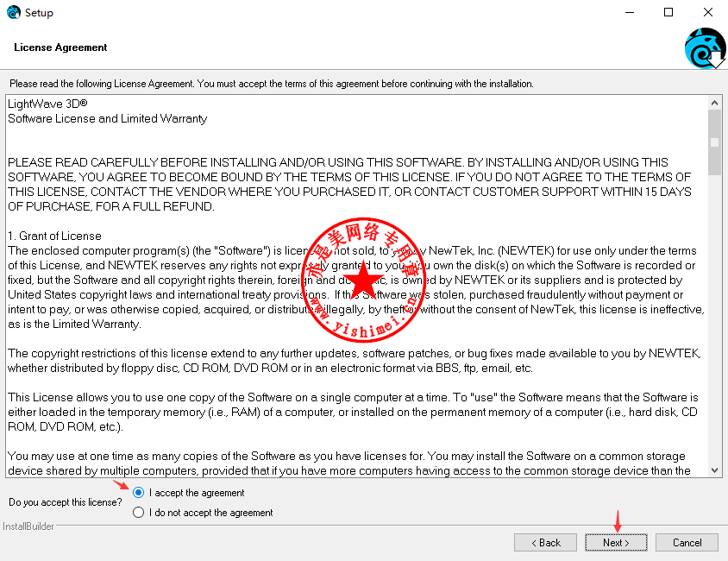Click the LightWave installer logo at top right
This screenshot has height=561, width=728.
pos(705,48)
